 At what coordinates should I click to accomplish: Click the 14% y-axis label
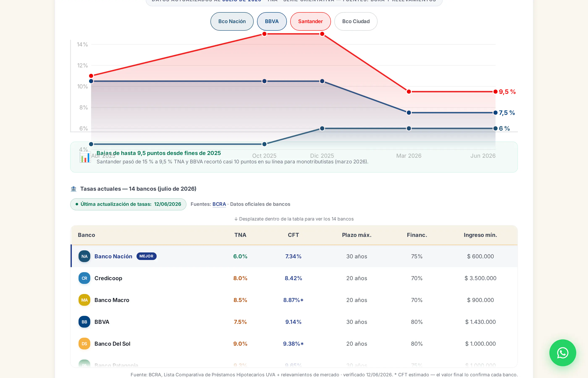(x=82, y=45)
